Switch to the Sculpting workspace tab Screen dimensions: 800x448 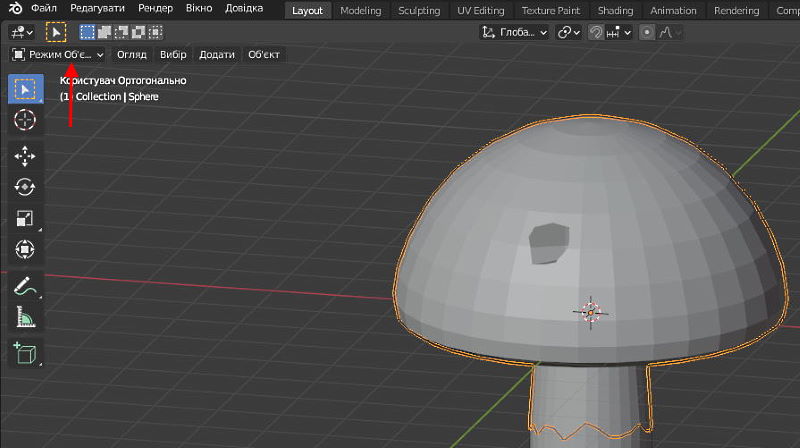point(419,11)
